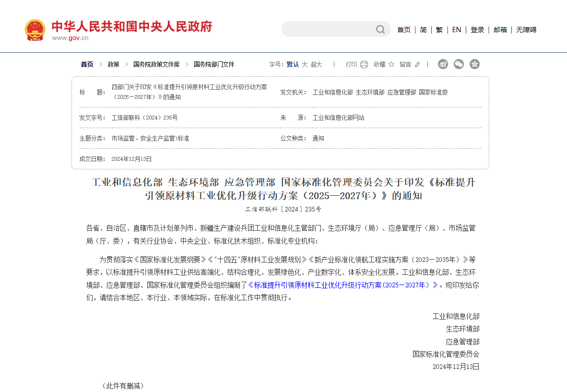Click the centered 工信部联科〔2024〕235号 under the headline
This screenshot has height=392, width=567.
[283, 209]
